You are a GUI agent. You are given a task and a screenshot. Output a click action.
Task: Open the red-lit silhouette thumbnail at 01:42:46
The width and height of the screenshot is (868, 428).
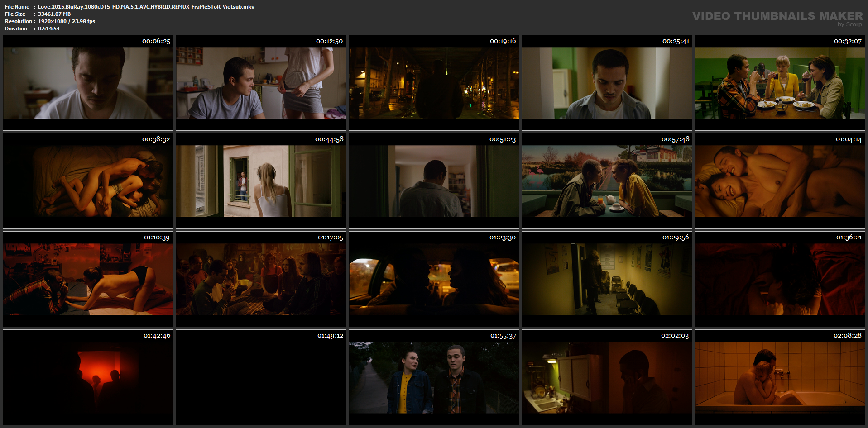click(x=88, y=377)
